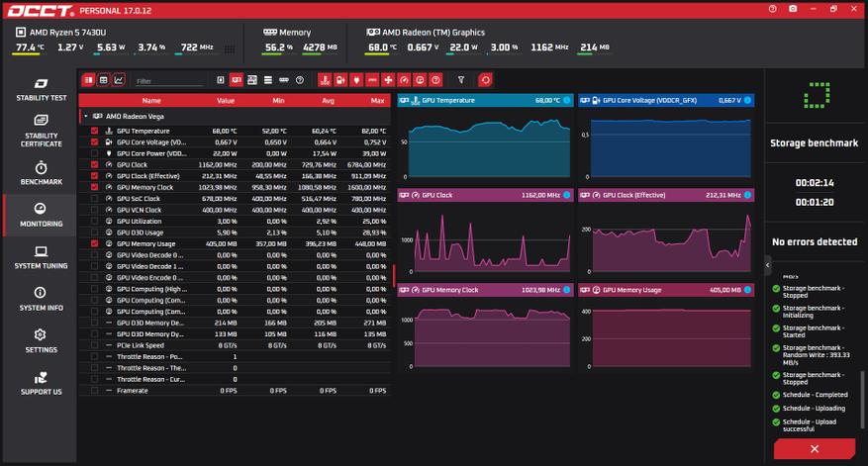Click the GPU Memory Usage graph blue dot
This screenshot has height=466, width=868.
(x=748, y=290)
